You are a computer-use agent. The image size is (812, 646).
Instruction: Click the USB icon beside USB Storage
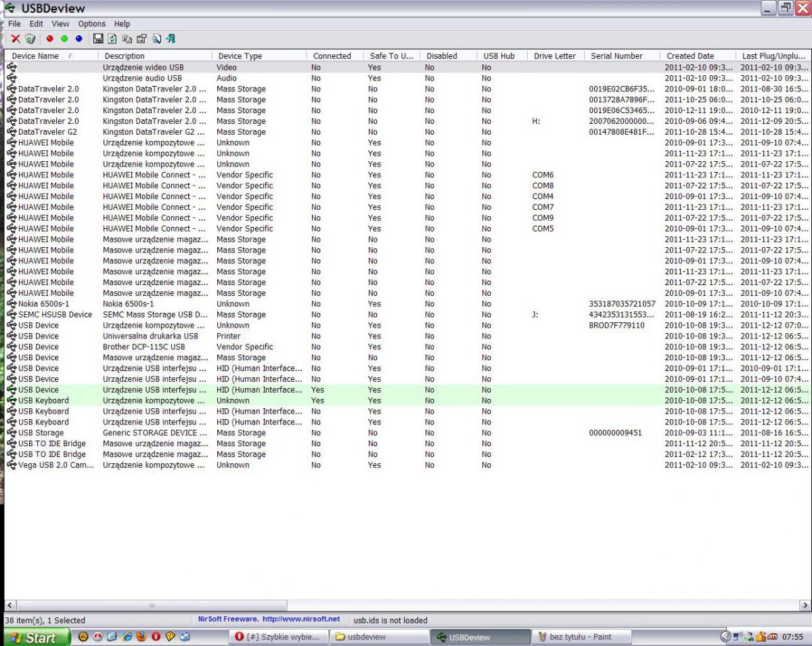(x=12, y=433)
